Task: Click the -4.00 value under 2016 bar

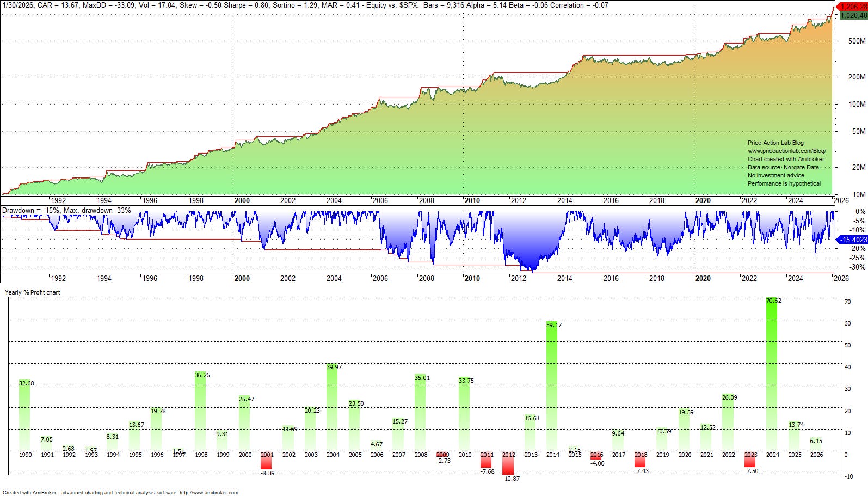Action: (x=597, y=463)
